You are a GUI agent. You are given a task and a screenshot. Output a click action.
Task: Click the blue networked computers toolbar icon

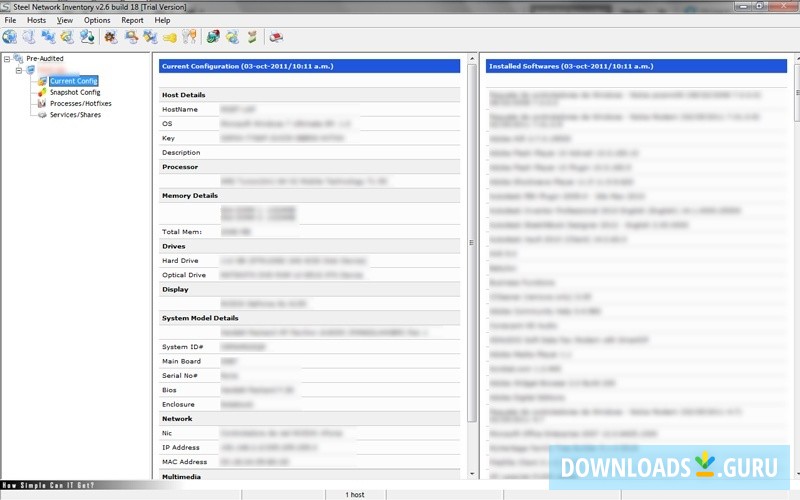48,37
